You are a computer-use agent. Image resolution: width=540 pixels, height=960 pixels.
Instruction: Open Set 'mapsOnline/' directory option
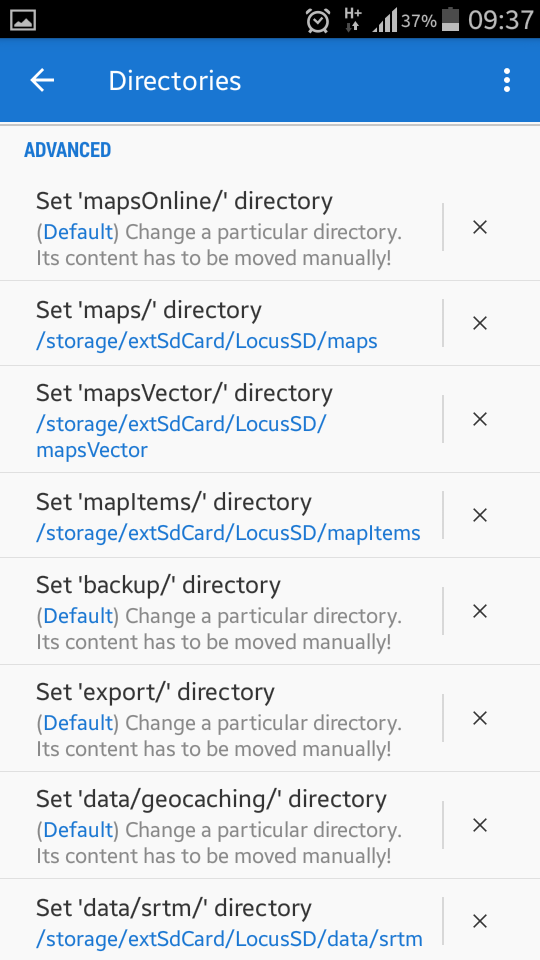[220, 228]
